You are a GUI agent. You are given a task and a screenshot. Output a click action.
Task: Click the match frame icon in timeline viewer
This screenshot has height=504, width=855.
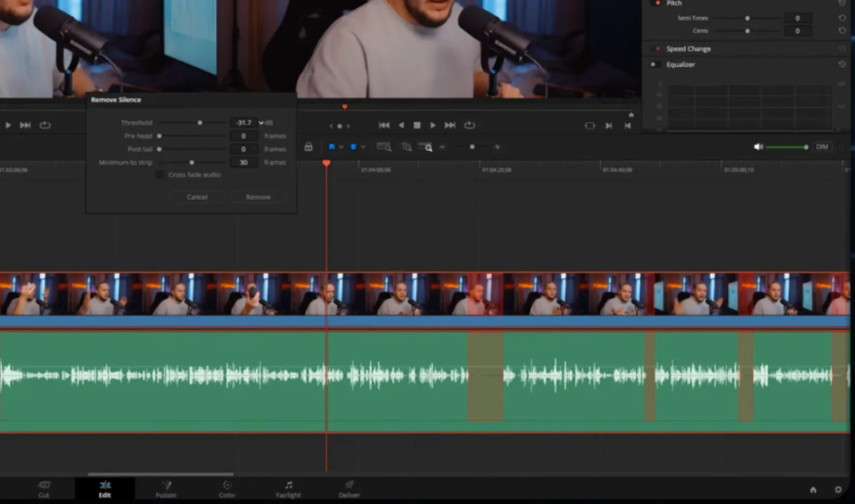tap(590, 125)
